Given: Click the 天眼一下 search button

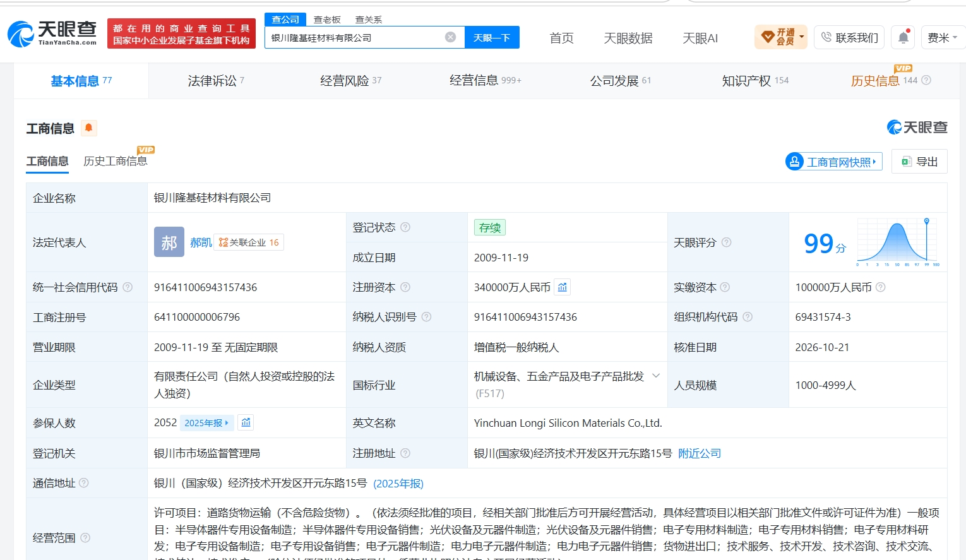Looking at the screenshot, I should coord(492,37).
